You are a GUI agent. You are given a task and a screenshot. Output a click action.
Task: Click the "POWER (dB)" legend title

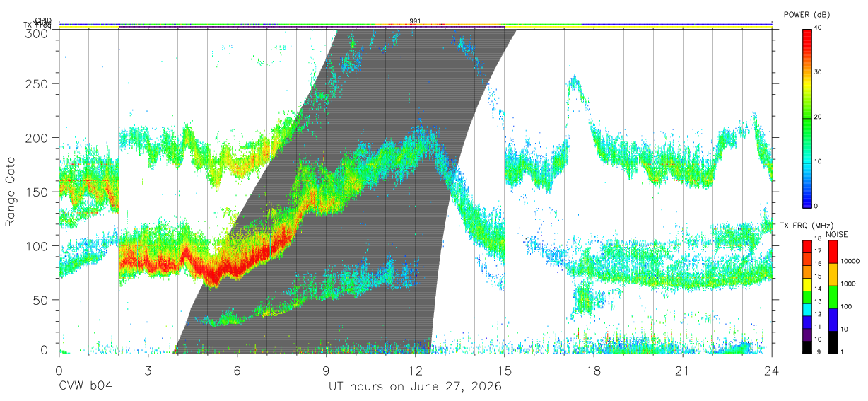tap(807, 14)
